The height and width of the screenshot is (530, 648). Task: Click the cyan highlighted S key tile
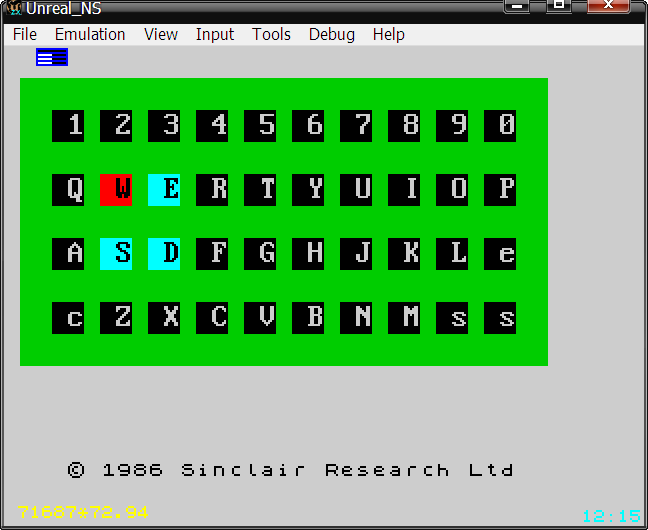[x=116, y=254]
